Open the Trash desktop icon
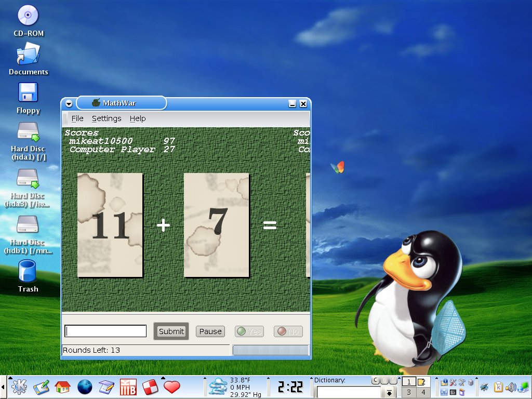Viewport: 532px width, 399px height. pyautogui.click(x=27, y=271)
